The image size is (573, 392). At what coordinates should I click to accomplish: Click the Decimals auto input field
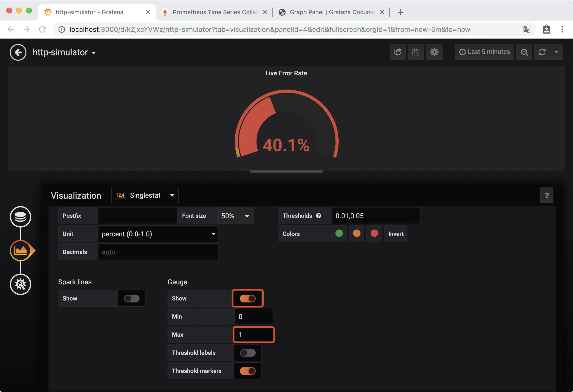pyautogui.click(x=158, y=252)
